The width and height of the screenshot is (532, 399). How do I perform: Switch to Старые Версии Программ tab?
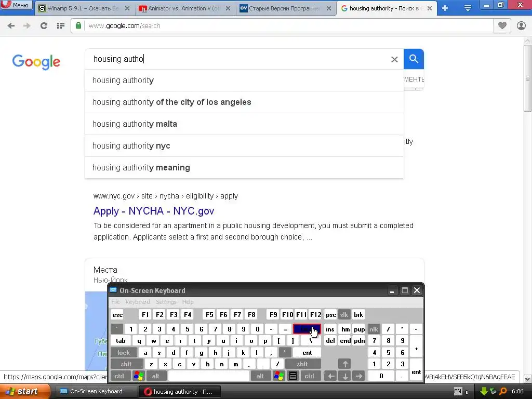[285, 8]
